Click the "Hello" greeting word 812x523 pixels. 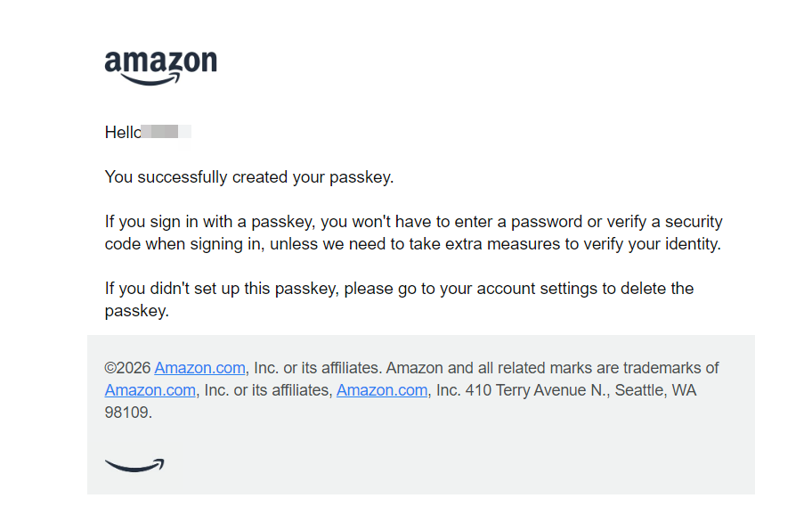point(123,132)
